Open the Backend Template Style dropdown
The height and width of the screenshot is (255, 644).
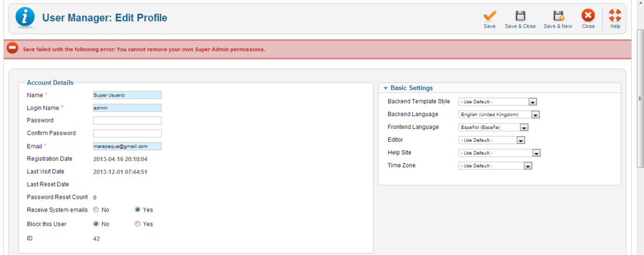pos(498,102)
